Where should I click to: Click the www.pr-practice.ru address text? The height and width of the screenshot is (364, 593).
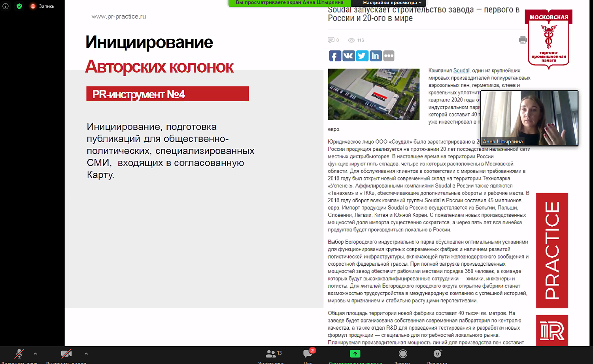[119, 17]
